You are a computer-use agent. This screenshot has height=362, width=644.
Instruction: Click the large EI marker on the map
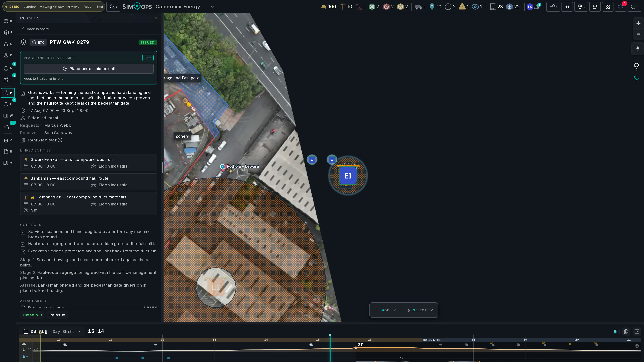pos(348,176)
